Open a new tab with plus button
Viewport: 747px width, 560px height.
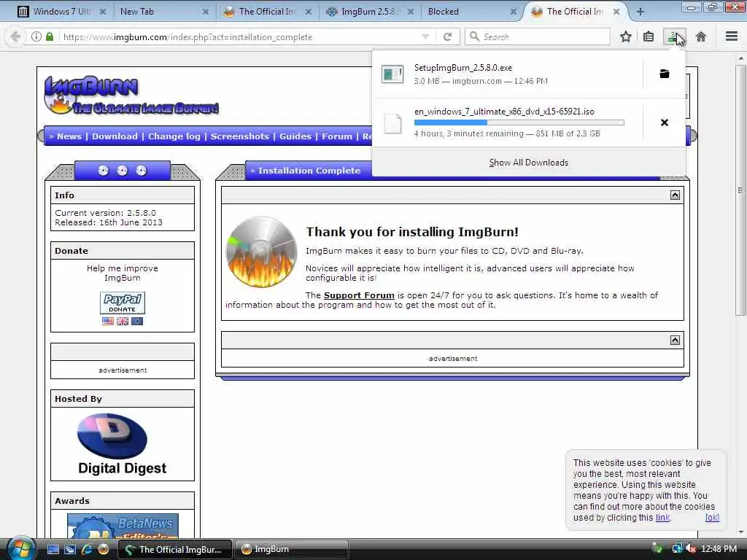640,12
